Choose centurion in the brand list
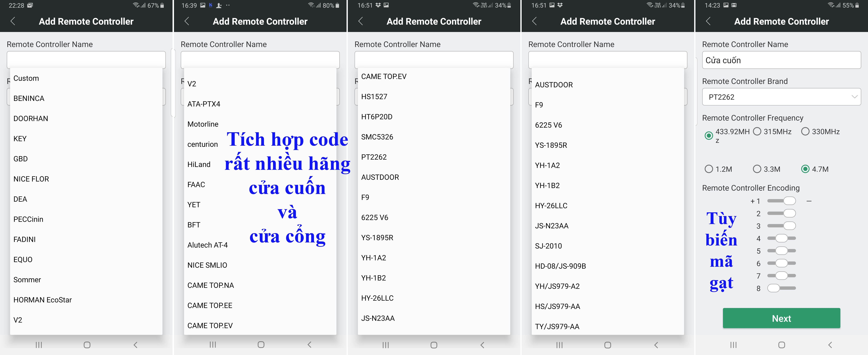This screenshot has width=868, height=355. (x=260, y=144)
